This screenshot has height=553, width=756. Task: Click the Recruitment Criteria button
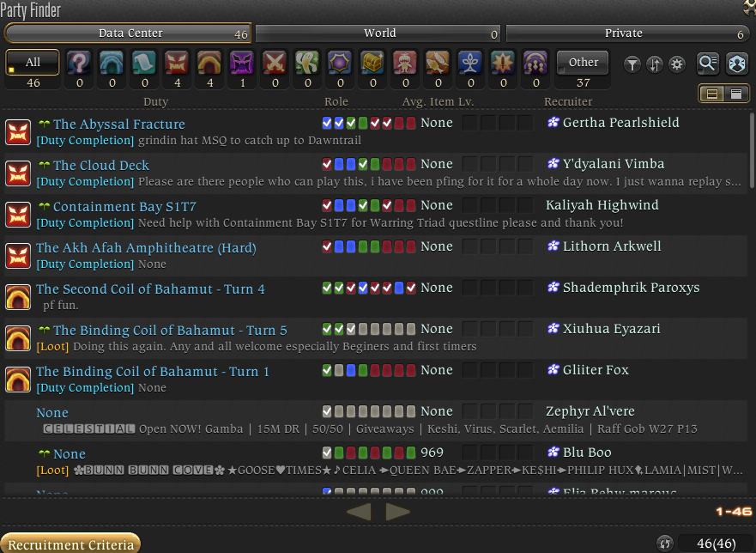70,544
